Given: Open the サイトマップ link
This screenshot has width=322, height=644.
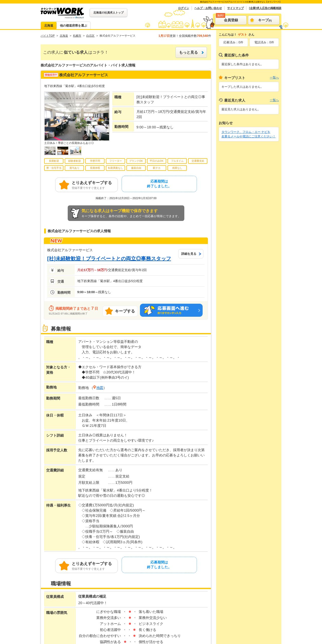Looking at the screenshot, I should [235, 8].
